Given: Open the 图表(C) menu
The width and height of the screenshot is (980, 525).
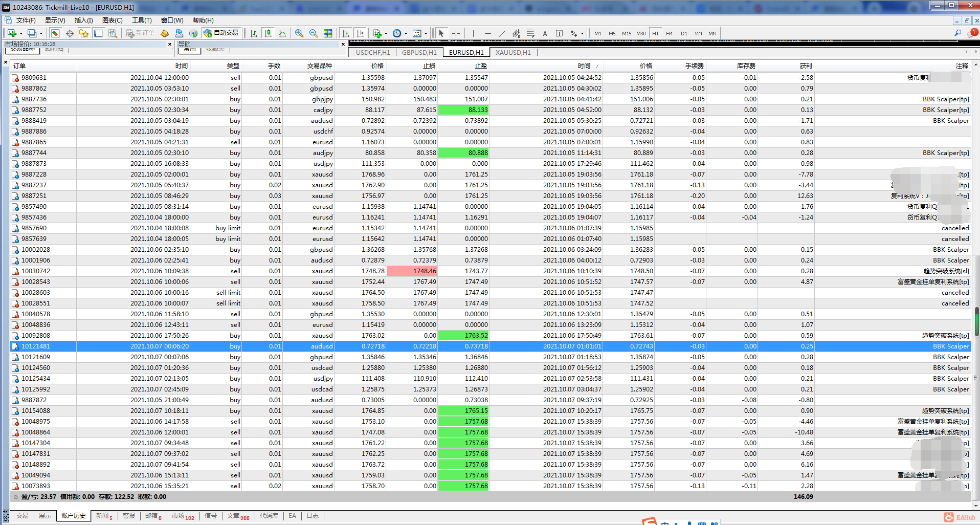Looking at the screenshot, I should click(112, 20).
